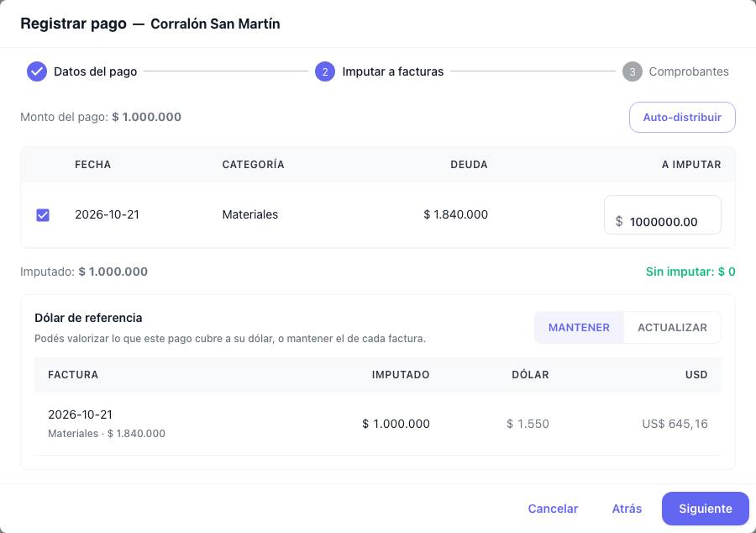Click Imputado: $ 1.000.000 summary text

pyautogui.click(x=84, y=272)
